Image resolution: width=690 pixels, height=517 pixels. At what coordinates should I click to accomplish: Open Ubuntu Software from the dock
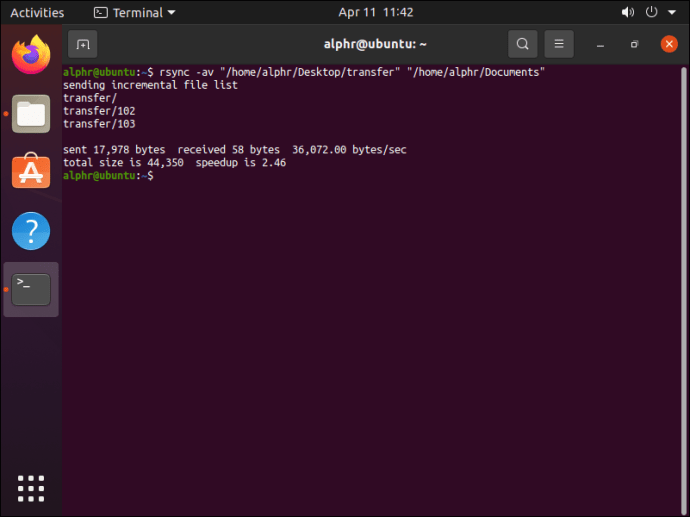point(31,171)
